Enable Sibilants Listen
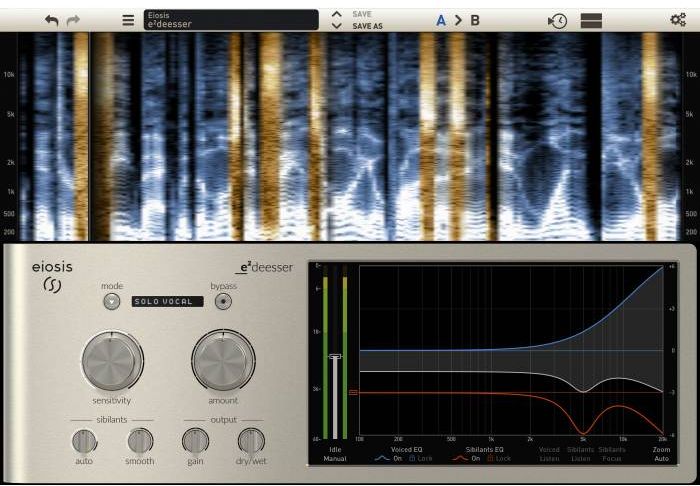 581,454
